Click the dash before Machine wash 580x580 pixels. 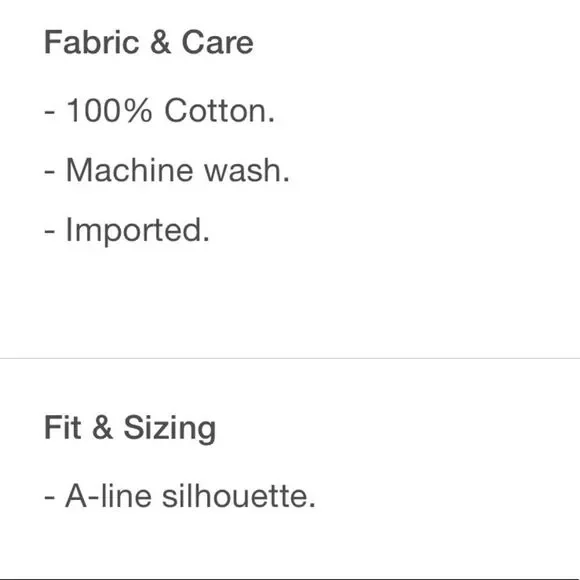click(50, 172)
